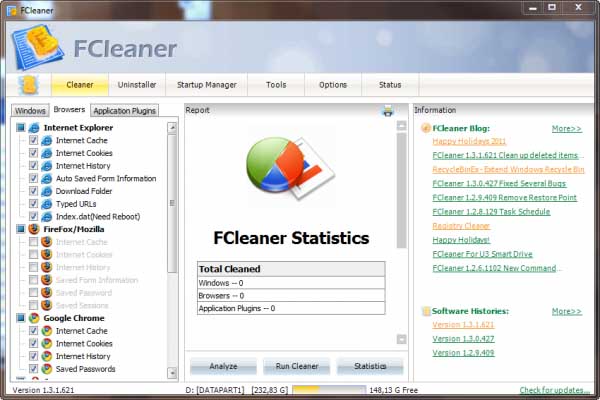Open the Uninstaller tab
600x400 pixels.
pyautogui.click(x=137, y=85)
